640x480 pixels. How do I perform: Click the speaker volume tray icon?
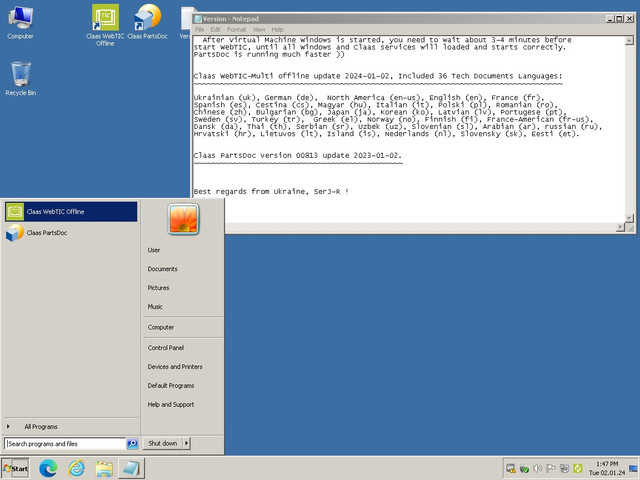coord(538,468)
